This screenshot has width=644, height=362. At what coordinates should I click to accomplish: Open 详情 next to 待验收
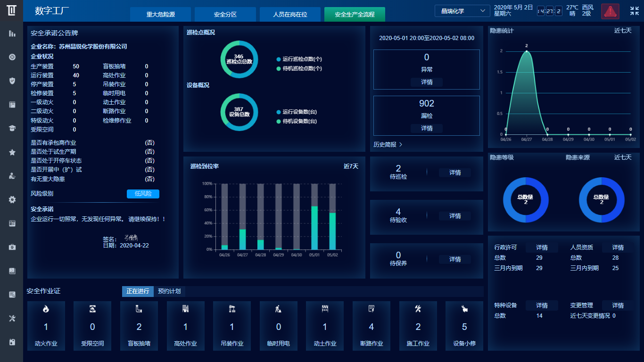[x=455, y=216]
